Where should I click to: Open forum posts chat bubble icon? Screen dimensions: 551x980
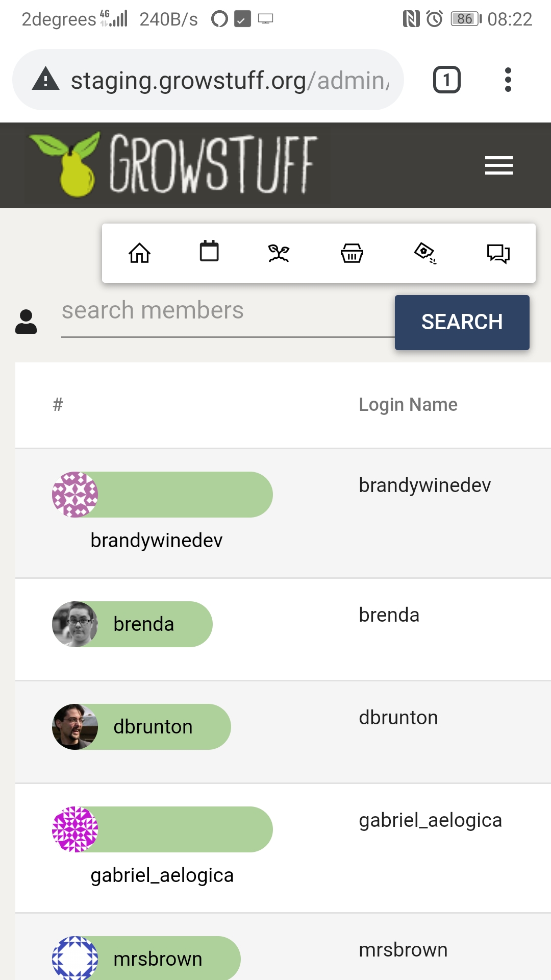coord(498,252)
